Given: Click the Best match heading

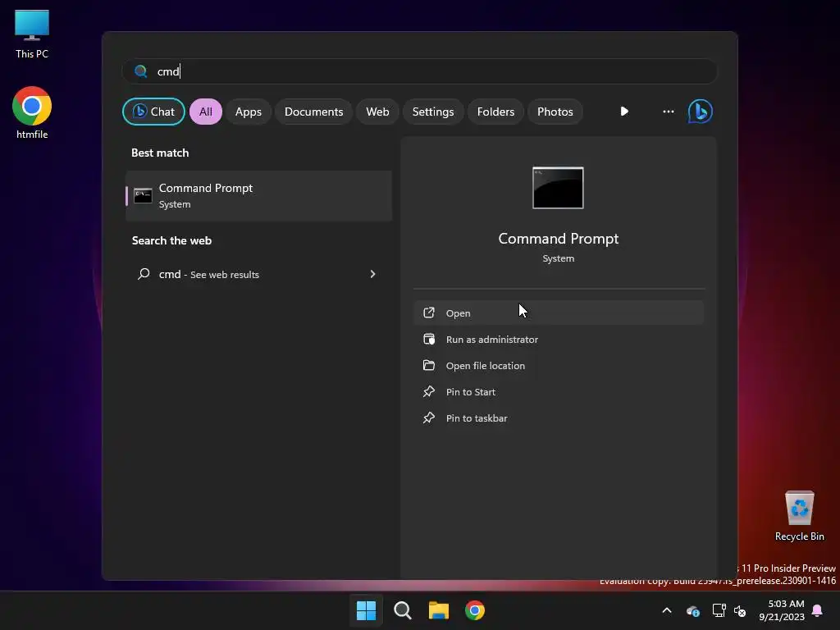Looking at the screenshot, I should (160, 153).
